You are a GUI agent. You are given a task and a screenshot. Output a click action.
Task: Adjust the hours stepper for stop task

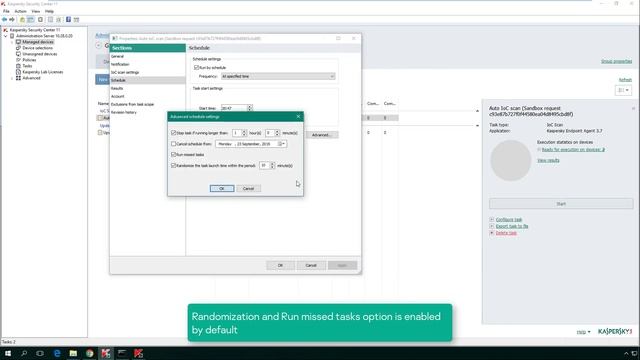point(244,133)
